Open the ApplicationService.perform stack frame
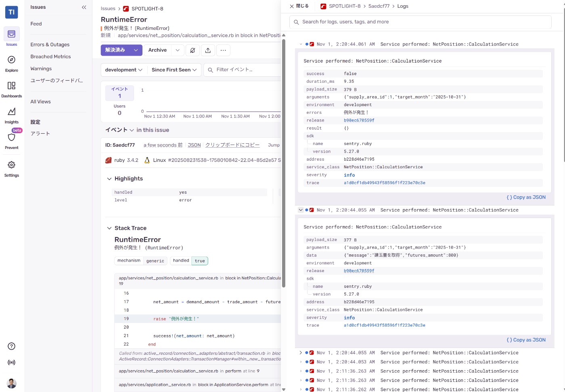This screenshot has width=565, height=392. tap(197, 385)
